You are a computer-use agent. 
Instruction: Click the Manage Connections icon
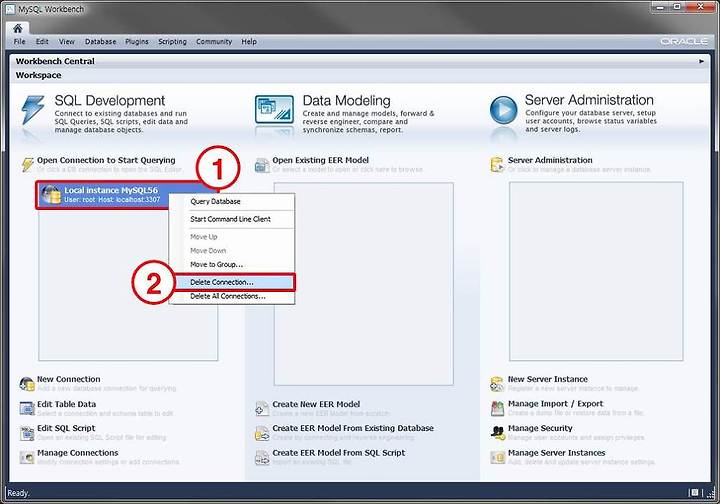point(27,457)
